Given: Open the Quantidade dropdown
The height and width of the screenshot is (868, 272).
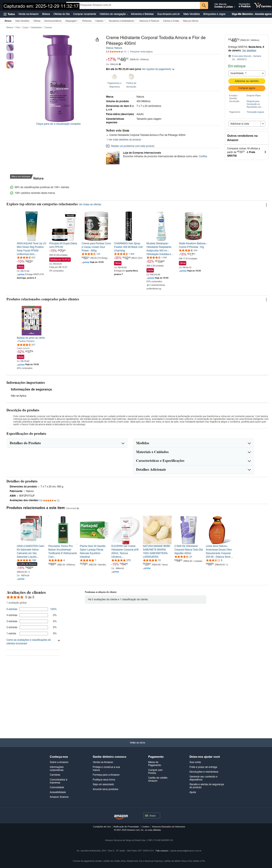Looking at the screenshot, I should pyautogui.click(x=247, y=73).
